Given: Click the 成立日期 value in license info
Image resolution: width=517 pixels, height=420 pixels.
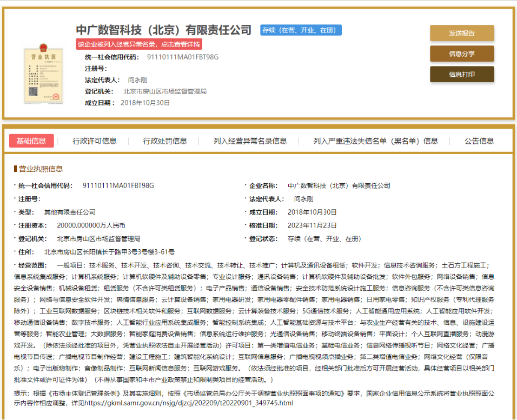Looking at the screenshot, I should 312,212.
